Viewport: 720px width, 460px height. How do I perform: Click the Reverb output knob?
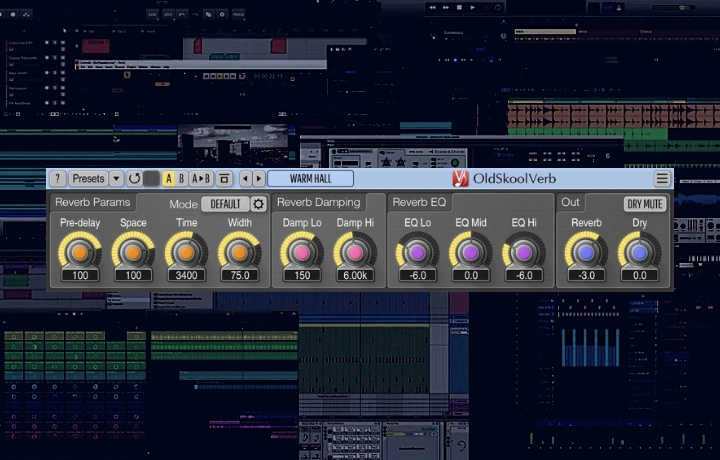tap(586, 252)
